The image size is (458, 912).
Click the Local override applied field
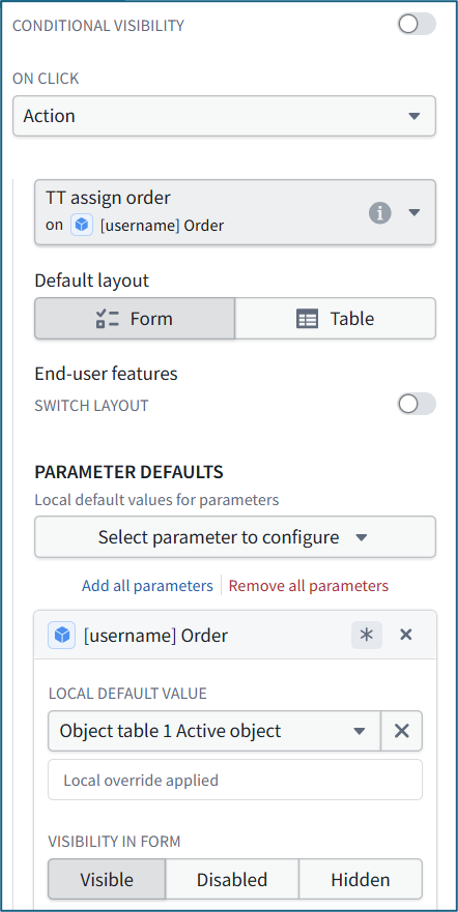(x=235, y=779)
